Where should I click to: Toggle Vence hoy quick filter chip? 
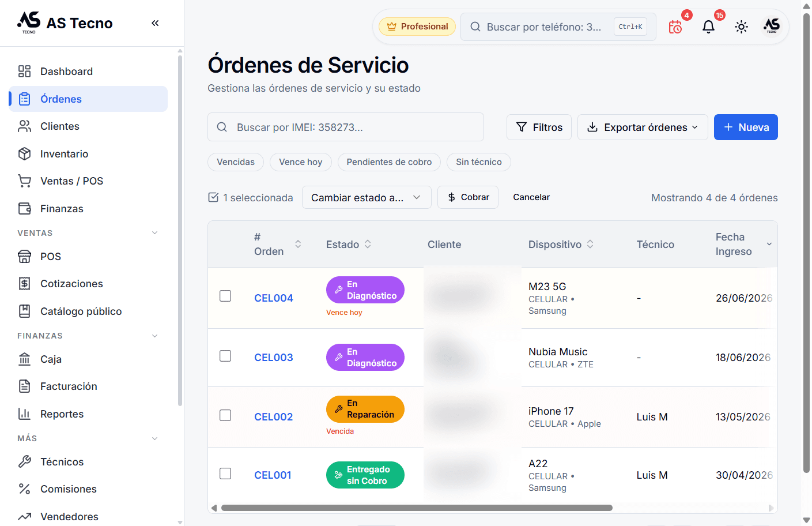pyautogui.click(x=301, y=162)
